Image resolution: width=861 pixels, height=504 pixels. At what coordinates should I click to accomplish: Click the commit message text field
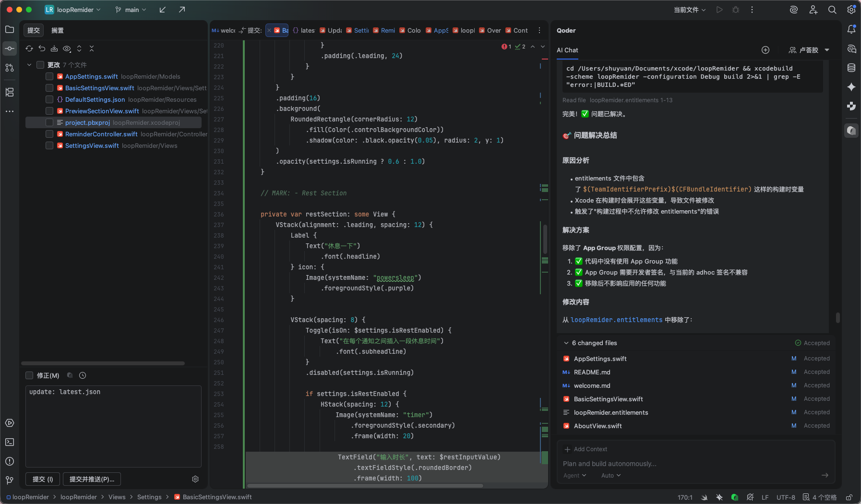point(113,426)
